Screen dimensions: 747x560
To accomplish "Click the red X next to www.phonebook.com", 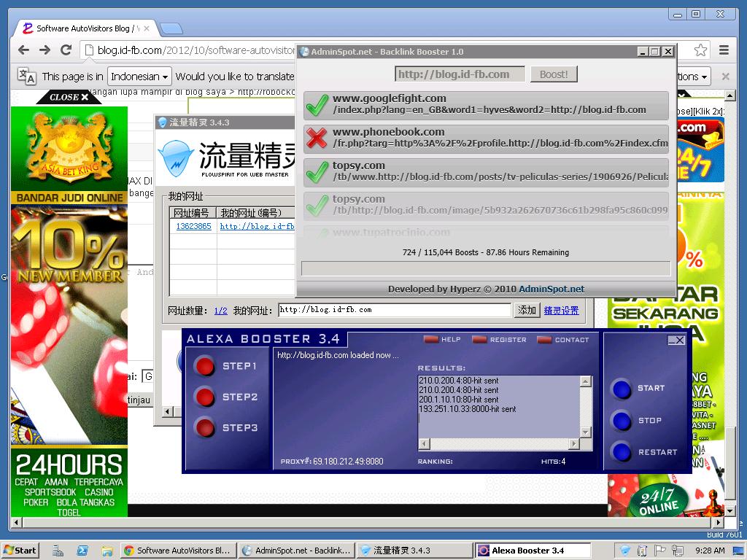I will tap(317, 138).
